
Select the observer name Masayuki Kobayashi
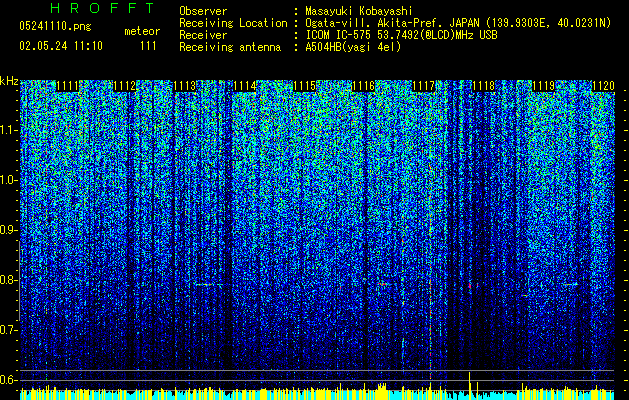click(x=359, y=11)
